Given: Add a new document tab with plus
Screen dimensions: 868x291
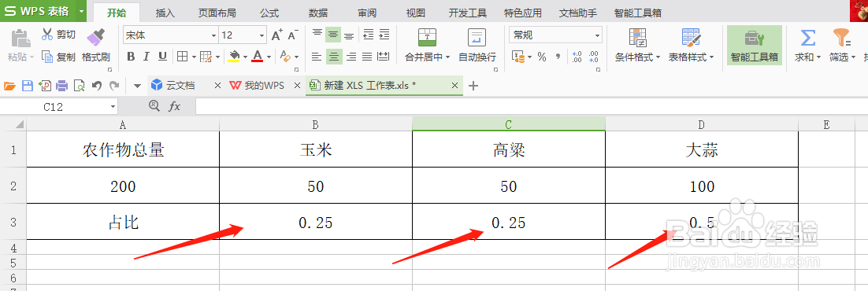Looking at the screenshot, I should pos(473,85).
